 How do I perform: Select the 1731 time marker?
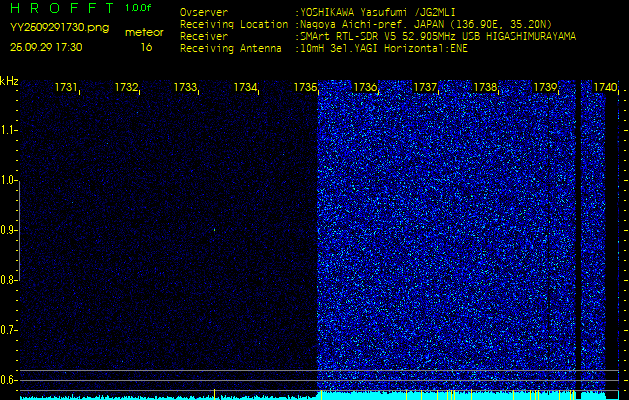[x=65, y=87]
